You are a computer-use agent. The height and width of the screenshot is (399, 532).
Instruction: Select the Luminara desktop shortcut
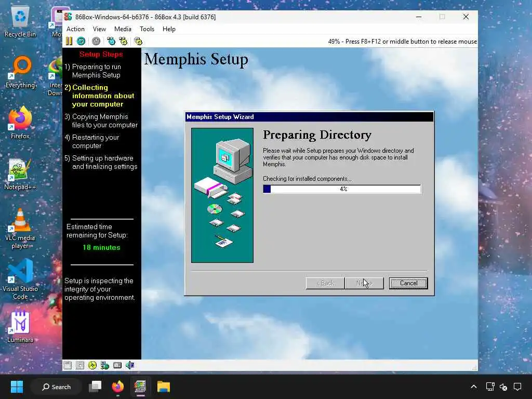pyautogui.click(x=20, y=327)
